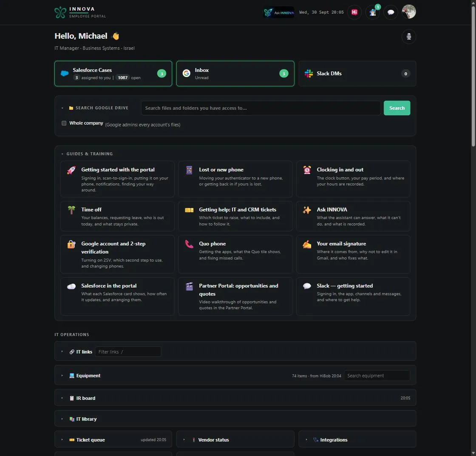Click the Ticket queue ticket icon
This screenshot has width=476, height=456.
[x=72, y=439]
